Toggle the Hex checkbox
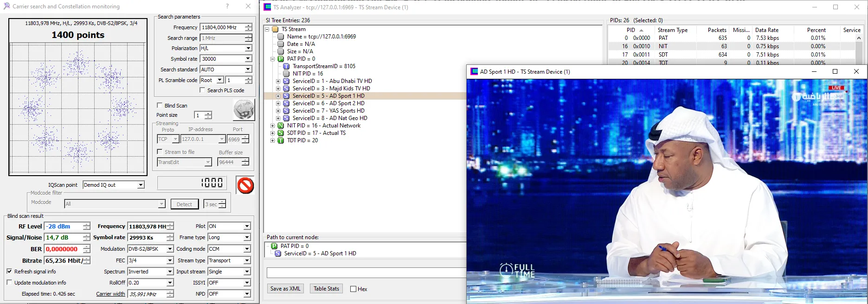868x304 pixels. point(353,289)
